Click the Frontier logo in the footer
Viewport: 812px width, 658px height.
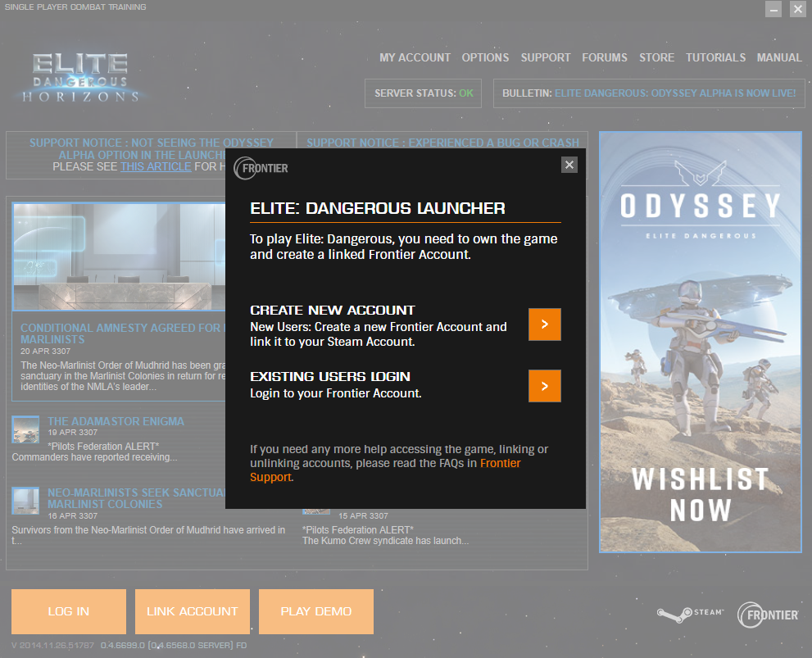(769, 615)
